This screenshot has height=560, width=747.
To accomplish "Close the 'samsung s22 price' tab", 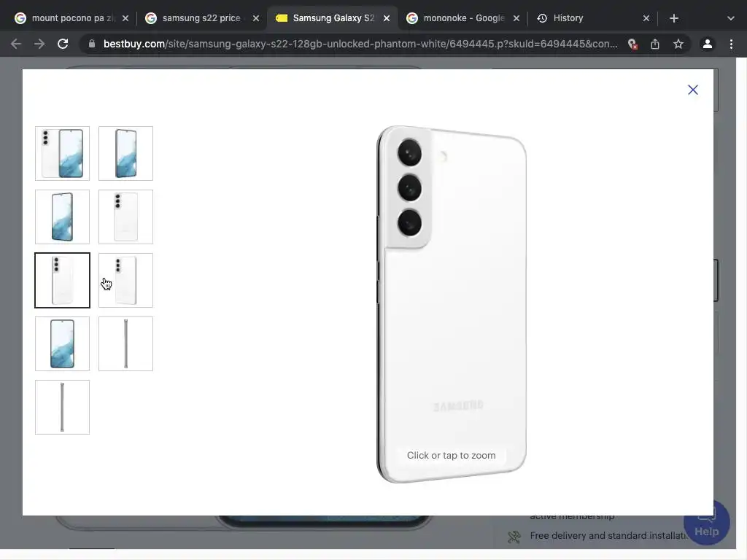I will [x=256, y=18].
